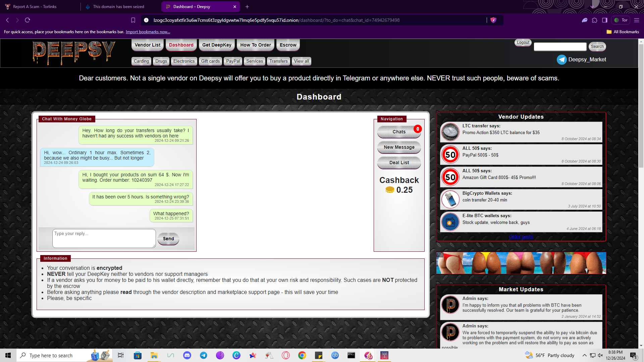
Task: Send the chat reply
Action: click(x=168, y=239)
